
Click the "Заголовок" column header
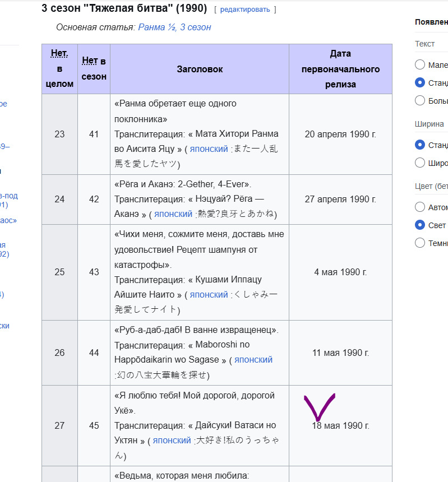200,69
